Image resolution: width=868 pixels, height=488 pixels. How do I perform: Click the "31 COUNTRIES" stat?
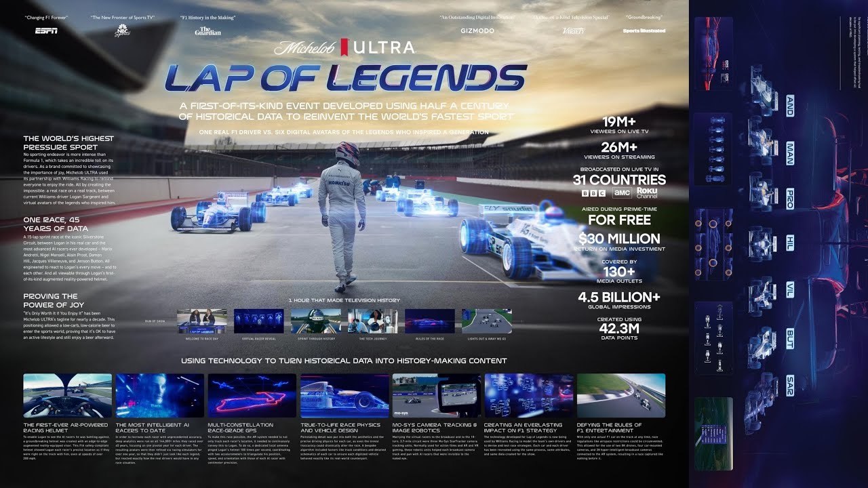[619, 180]
